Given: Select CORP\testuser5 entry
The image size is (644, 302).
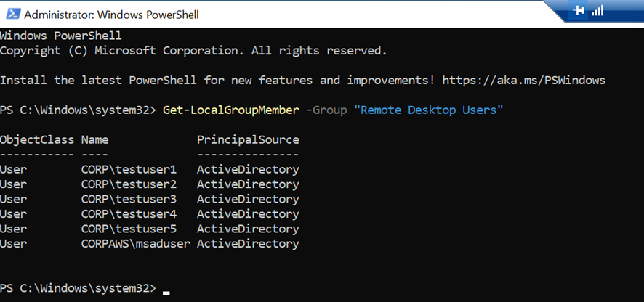Looking at the screenshot, I should [129, 229].
